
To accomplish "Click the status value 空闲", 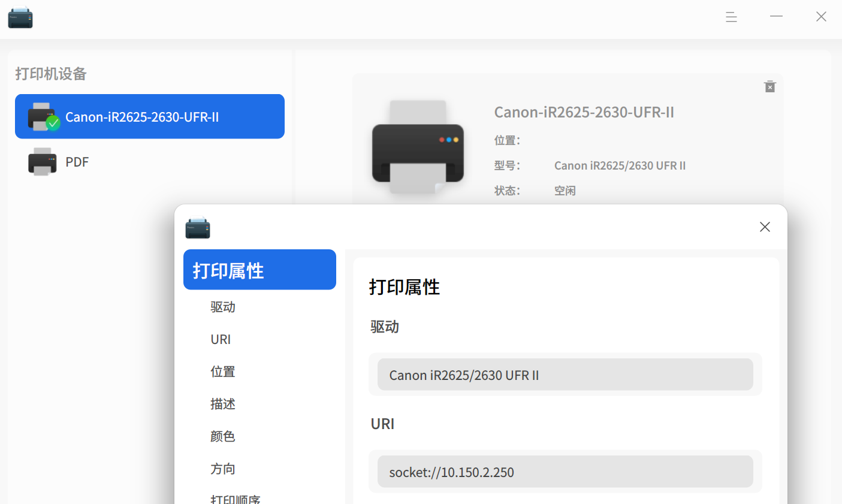I will pyautogui.click(x=565, y=191).
